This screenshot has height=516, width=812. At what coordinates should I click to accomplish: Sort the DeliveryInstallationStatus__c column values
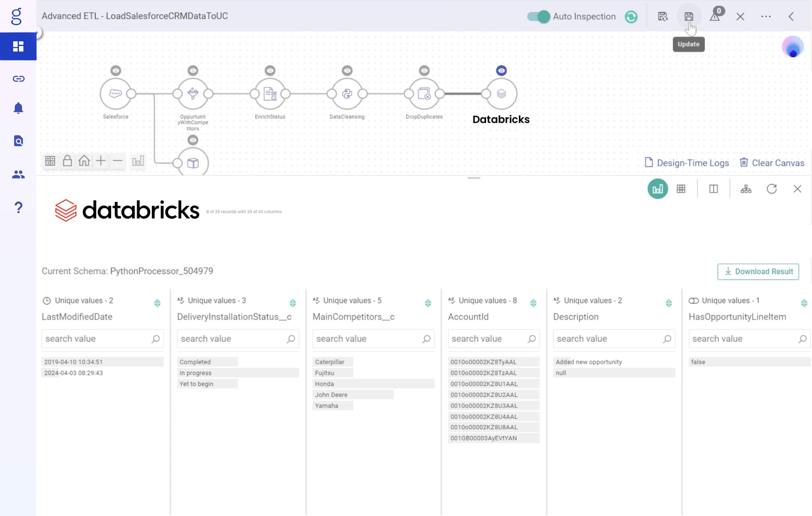(293, 303)
